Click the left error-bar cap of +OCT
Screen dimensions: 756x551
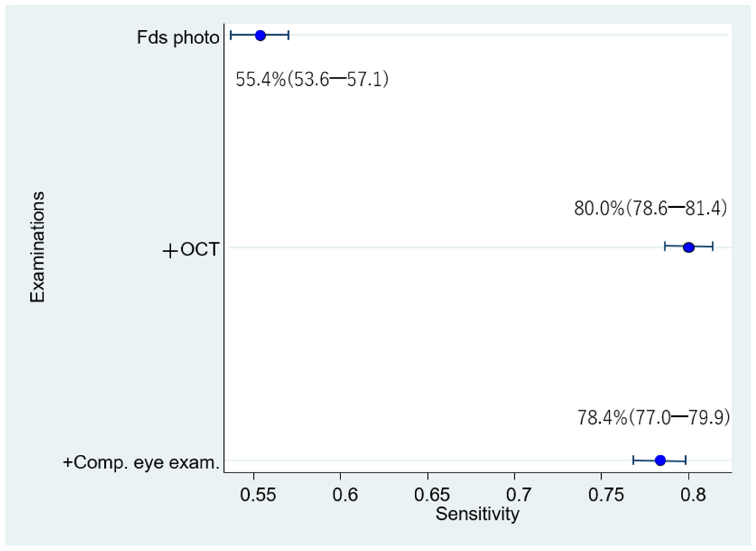click(665, 247)
